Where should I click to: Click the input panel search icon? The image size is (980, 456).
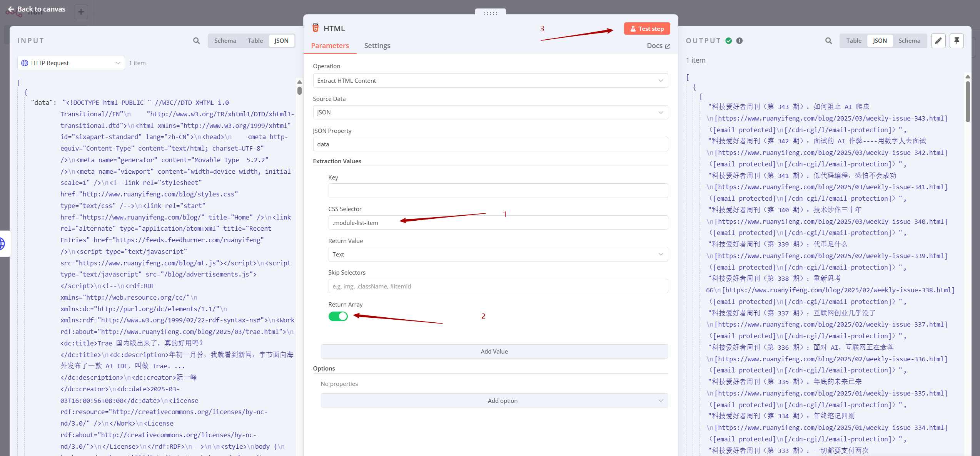coord(196,41)
